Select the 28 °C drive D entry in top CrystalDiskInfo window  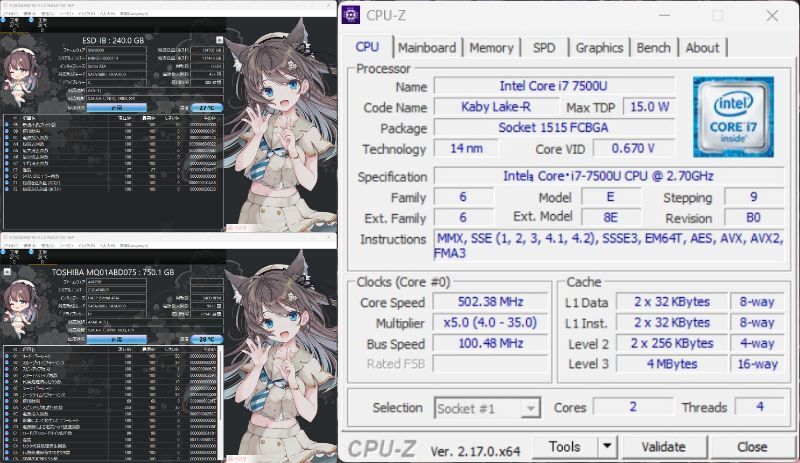(x=41, y=24)
